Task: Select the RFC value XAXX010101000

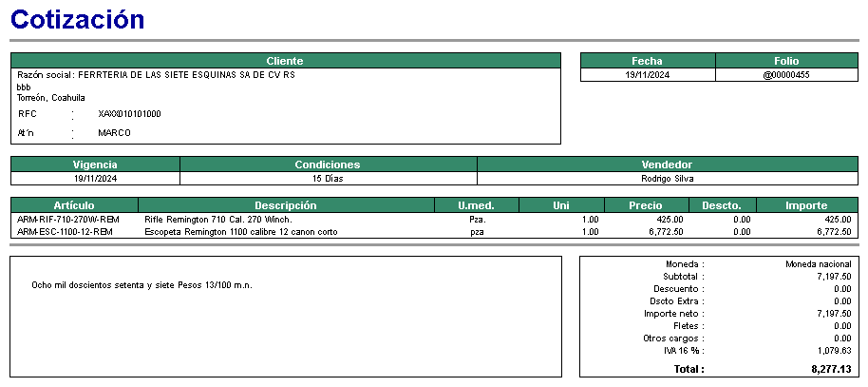Action: (129, 114)
